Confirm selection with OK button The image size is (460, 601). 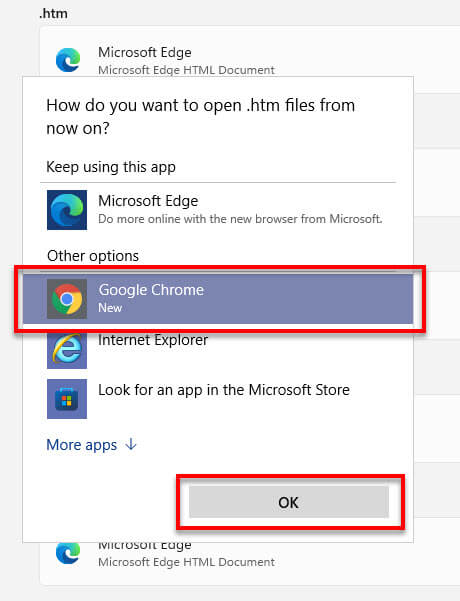click(289, 502)
